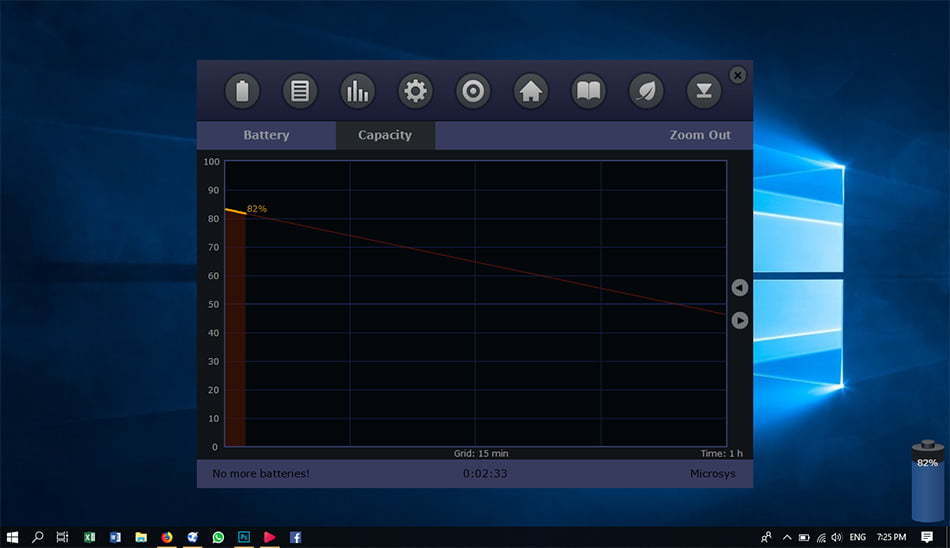Open the People icon in tray

[x=766, y=537]
